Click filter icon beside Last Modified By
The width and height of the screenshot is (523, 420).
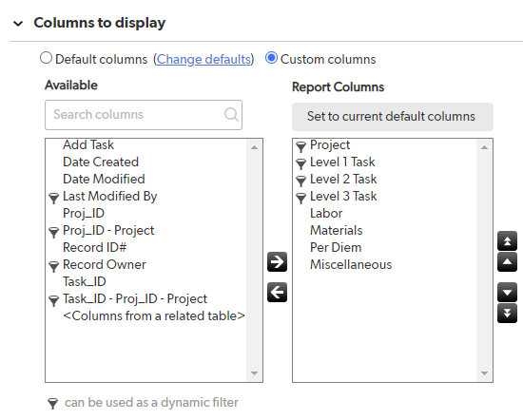[53, 198]
